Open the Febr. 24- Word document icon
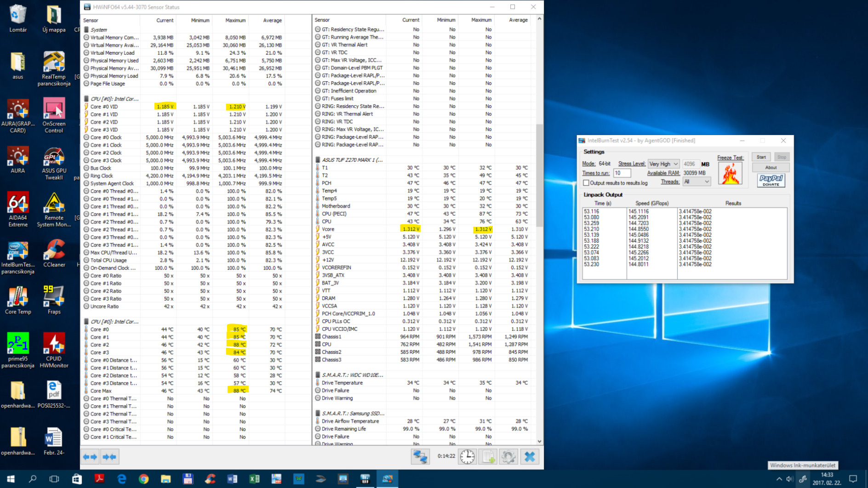Image resolution: width=868 pixels, height=488 pixels. [x=54, y=441]
